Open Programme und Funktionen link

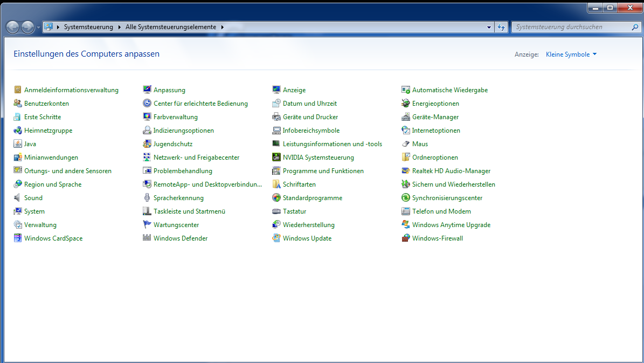pos(323,170)
